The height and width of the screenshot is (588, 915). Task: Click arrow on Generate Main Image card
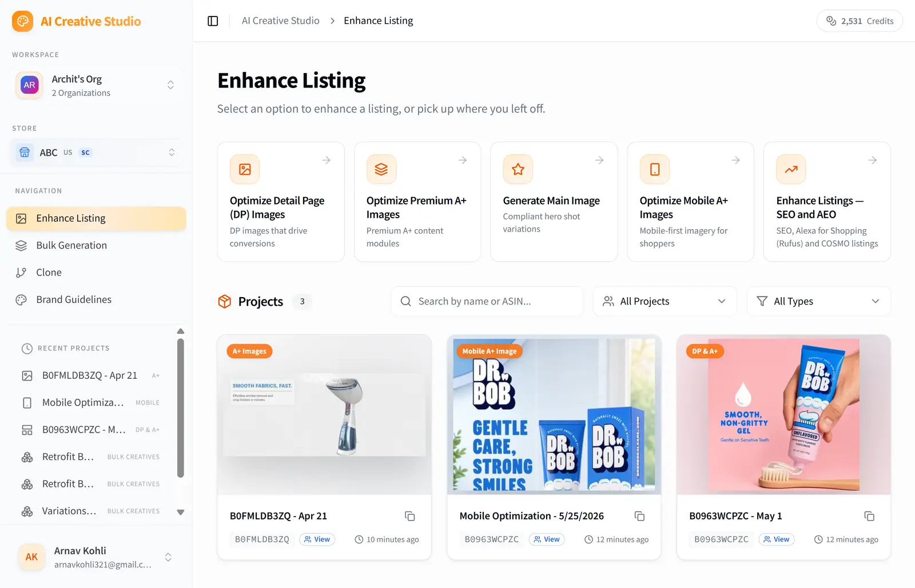coord(599,161)
